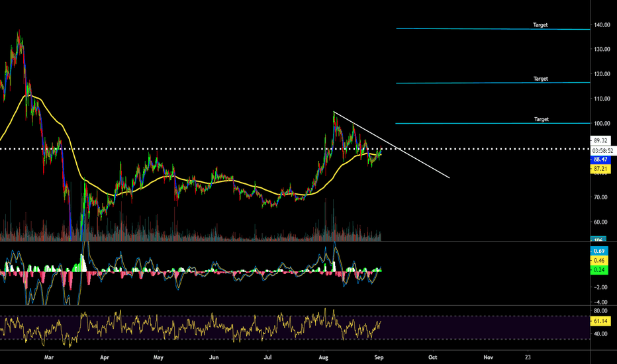Click the May date label

coord(158,357)
